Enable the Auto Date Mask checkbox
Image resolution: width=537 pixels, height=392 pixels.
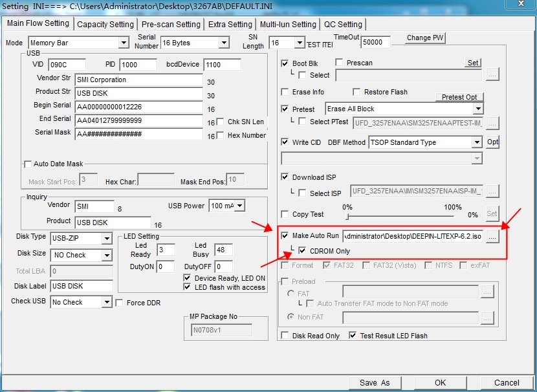tap(28, 164)
